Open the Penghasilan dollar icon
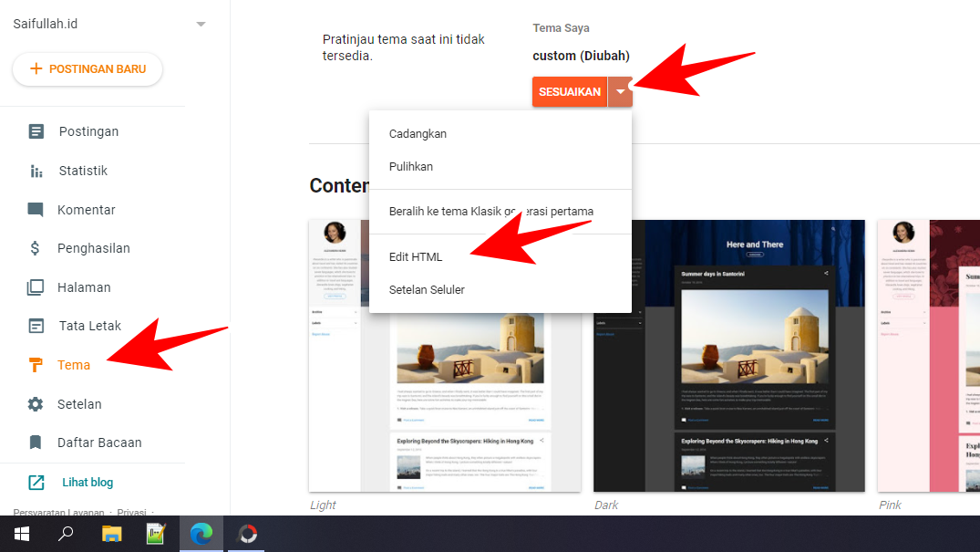This screenshot has height=552, width=980. click(x=35, y=247)
